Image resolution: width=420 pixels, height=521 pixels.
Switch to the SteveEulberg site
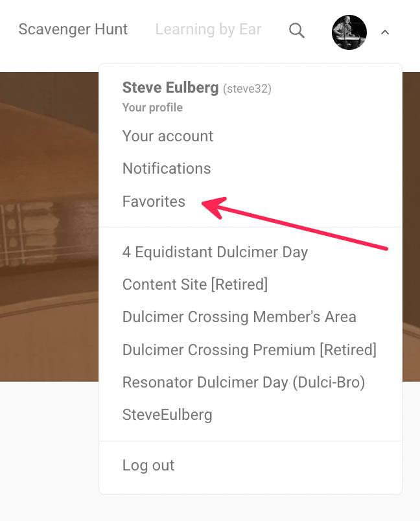167,415
